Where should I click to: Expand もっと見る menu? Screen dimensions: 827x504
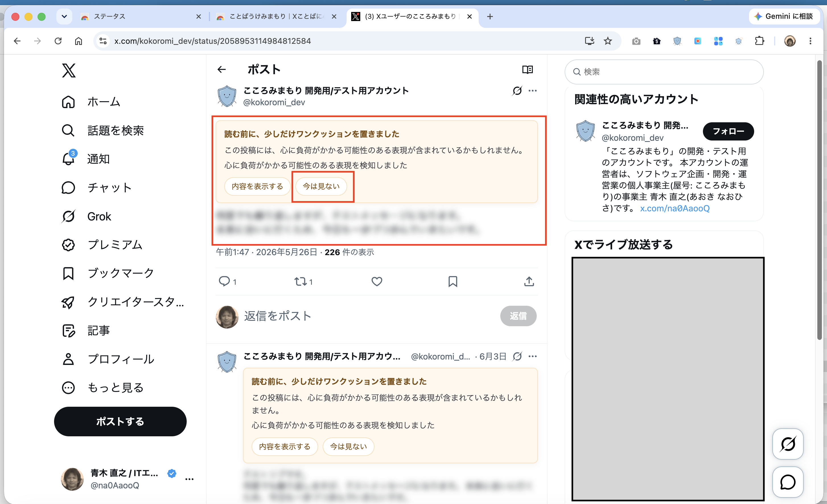pyautogui.click(x=102, y=388)
